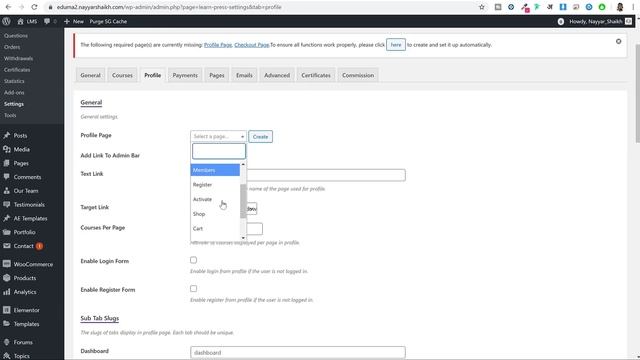
Task: Open Statistics submenu item
Action: click(14, 81)
